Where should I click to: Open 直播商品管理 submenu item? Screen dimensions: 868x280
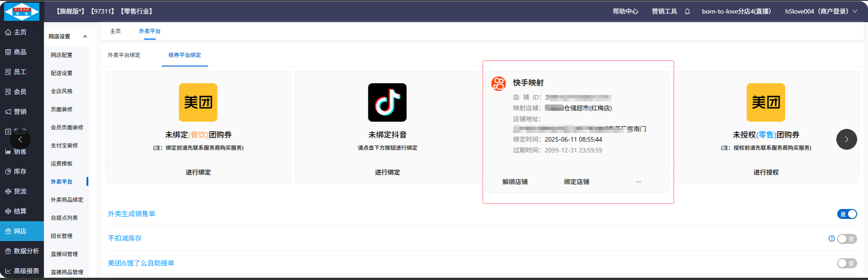coord(67,272)
